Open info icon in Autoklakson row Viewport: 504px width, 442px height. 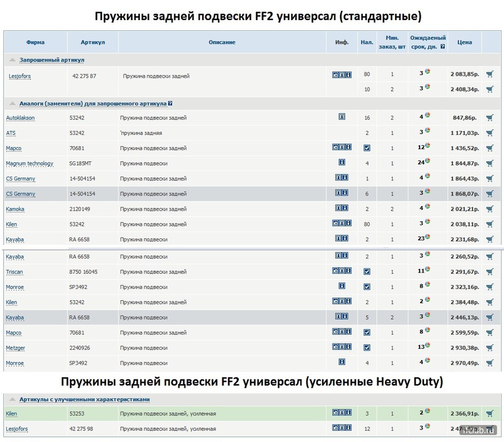click(341, 117)
